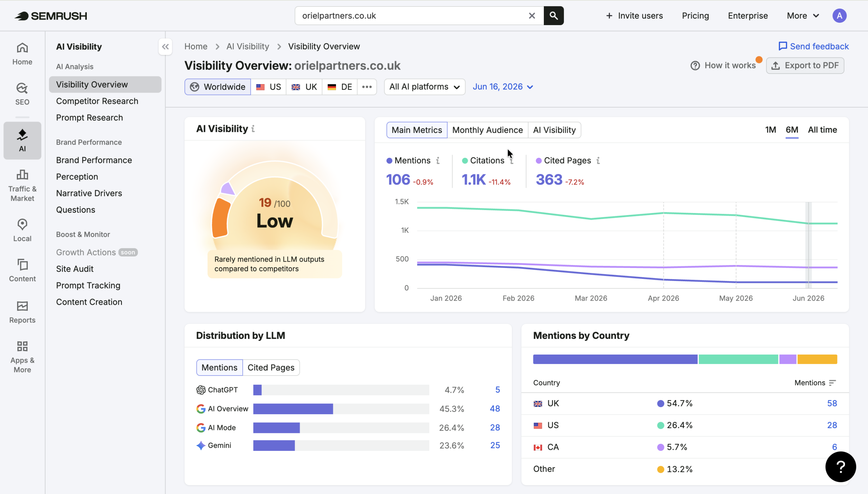The height and width of the screenshot is (494, 868).
Task: Click the Send feedback link
Action: tap(813, 46)
